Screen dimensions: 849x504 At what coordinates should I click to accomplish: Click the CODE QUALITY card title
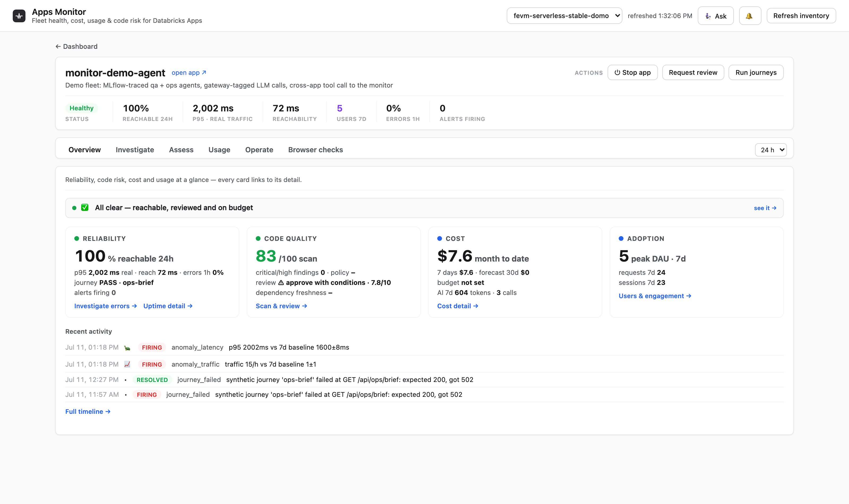coord(290,239)
